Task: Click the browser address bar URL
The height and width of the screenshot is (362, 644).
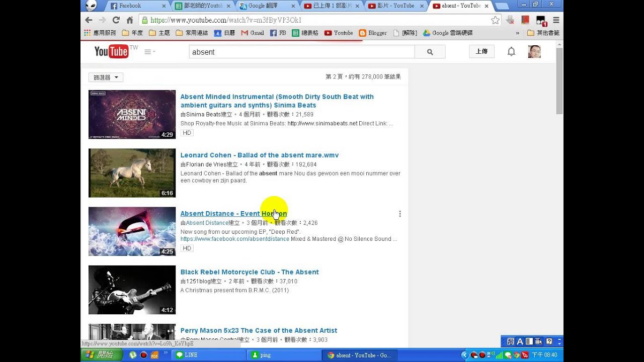Action: click(225, 20)
